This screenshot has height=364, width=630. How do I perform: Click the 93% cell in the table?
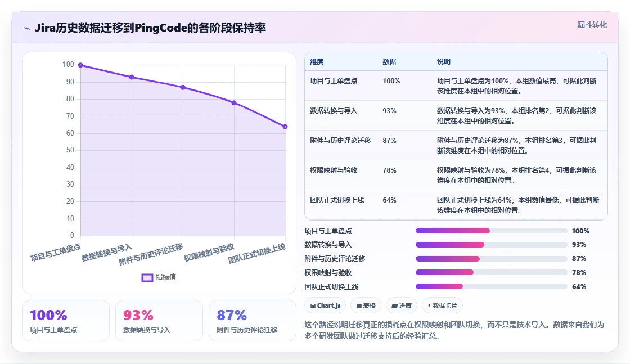pyautogui.click(x=389, y=110)
